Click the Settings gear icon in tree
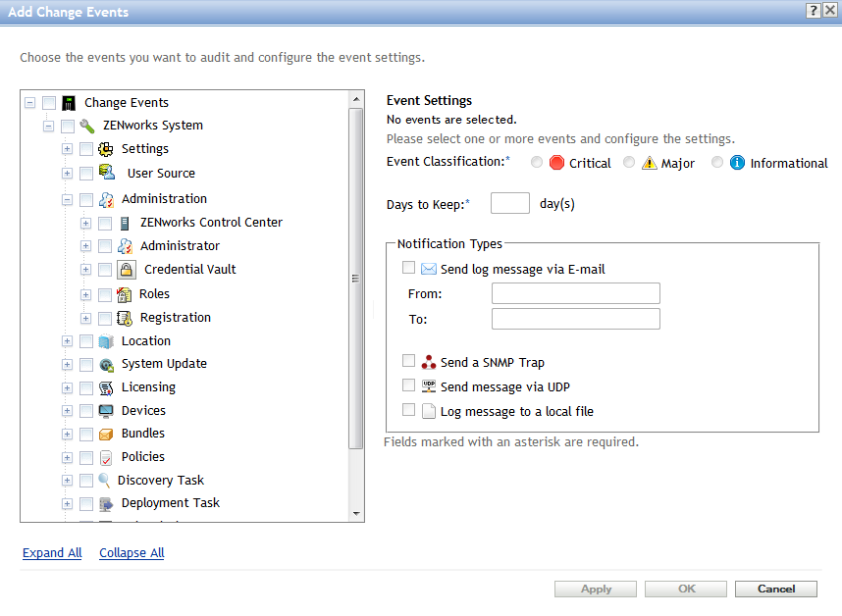 coord(106,149)
